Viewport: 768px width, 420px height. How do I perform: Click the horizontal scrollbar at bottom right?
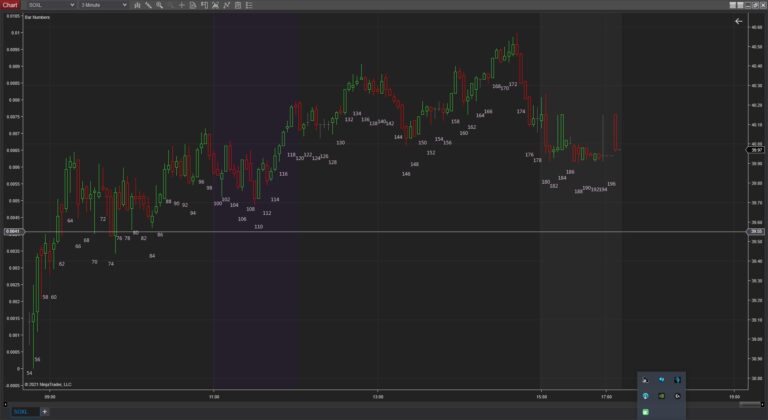(700, 393)
